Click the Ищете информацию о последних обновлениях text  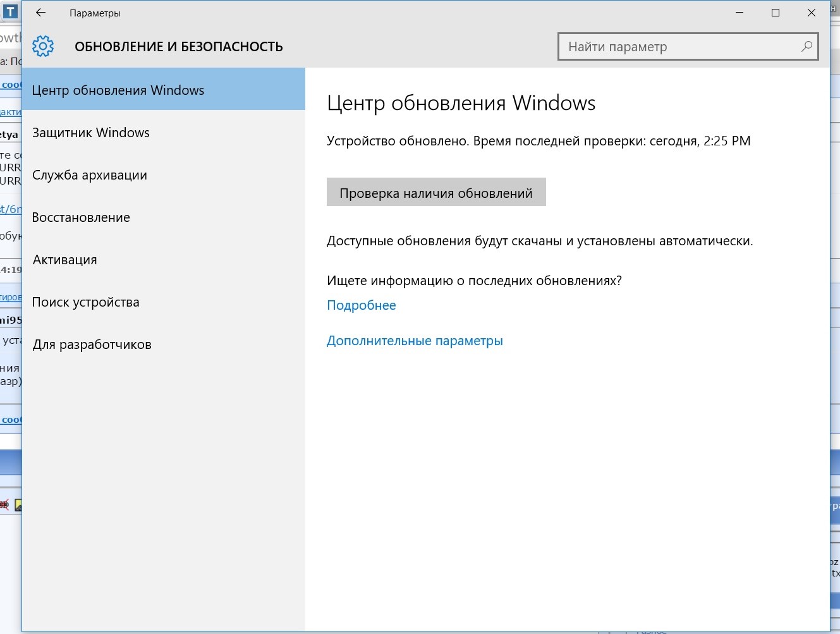474,281
